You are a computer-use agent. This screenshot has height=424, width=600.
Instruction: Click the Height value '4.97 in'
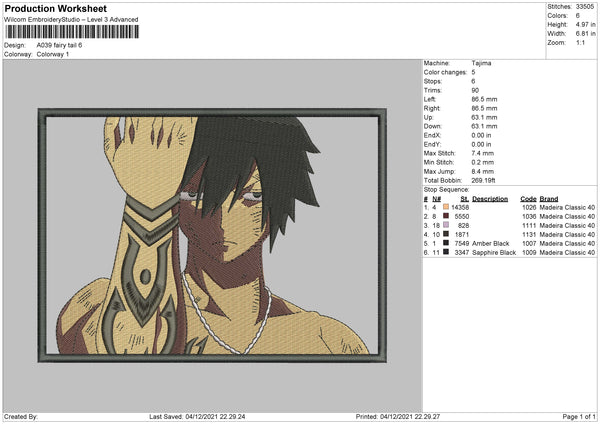(x=585, y=24)
